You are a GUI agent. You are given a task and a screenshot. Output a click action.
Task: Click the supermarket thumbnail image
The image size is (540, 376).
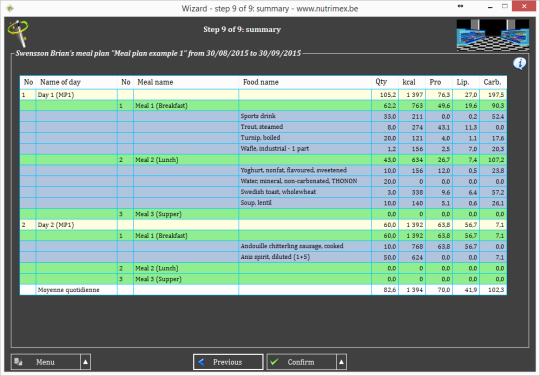[x=492, y=35]
